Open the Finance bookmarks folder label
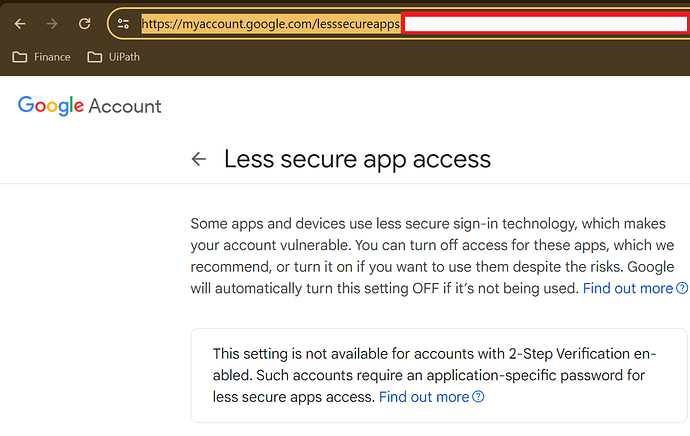This screenshot has height=436, width=690. click(x=52, y=57)
